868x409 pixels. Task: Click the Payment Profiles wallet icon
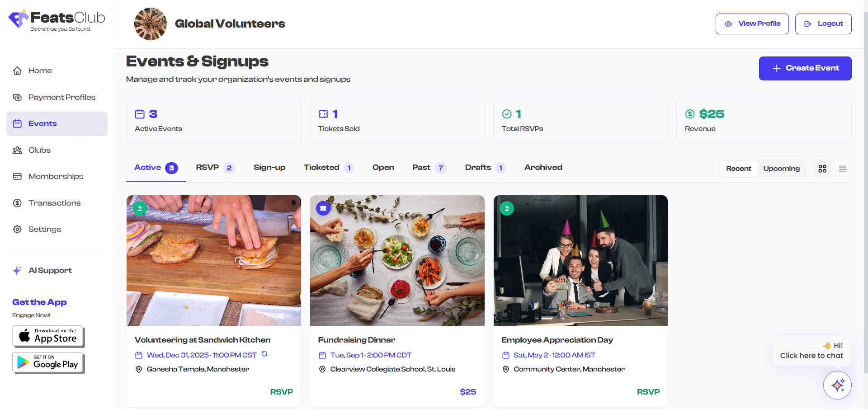point(17,97)
